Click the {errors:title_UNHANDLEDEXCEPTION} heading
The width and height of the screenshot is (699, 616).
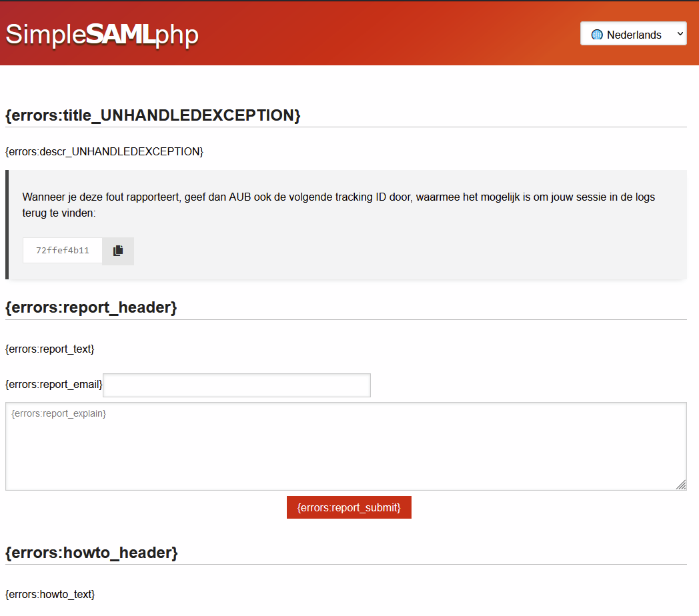[x=153, y=115]
